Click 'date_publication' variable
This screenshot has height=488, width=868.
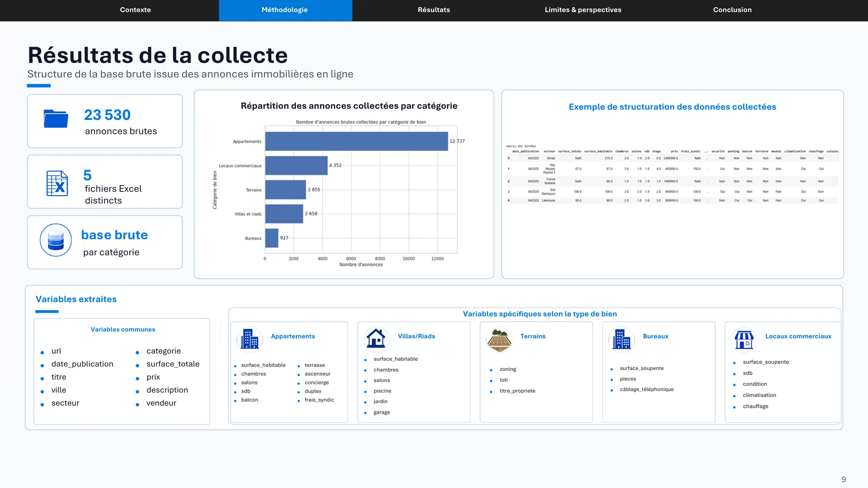pos(82,364)
